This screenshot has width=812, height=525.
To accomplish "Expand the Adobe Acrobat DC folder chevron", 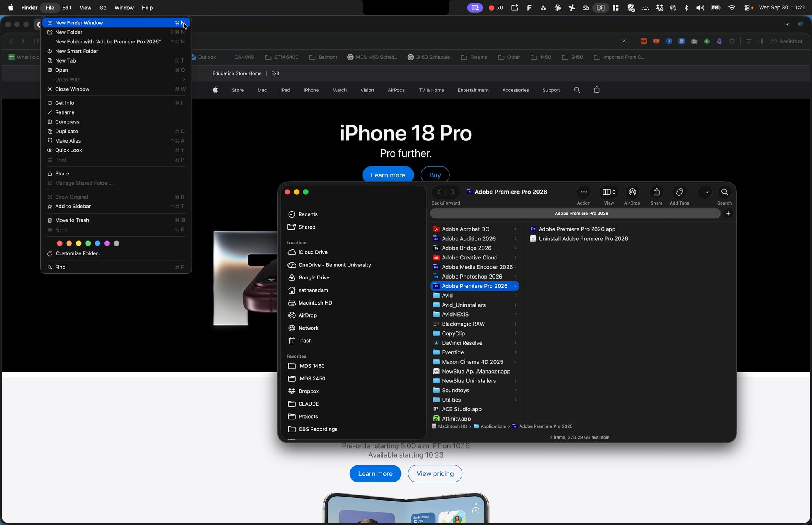I will tap(516, 229).
